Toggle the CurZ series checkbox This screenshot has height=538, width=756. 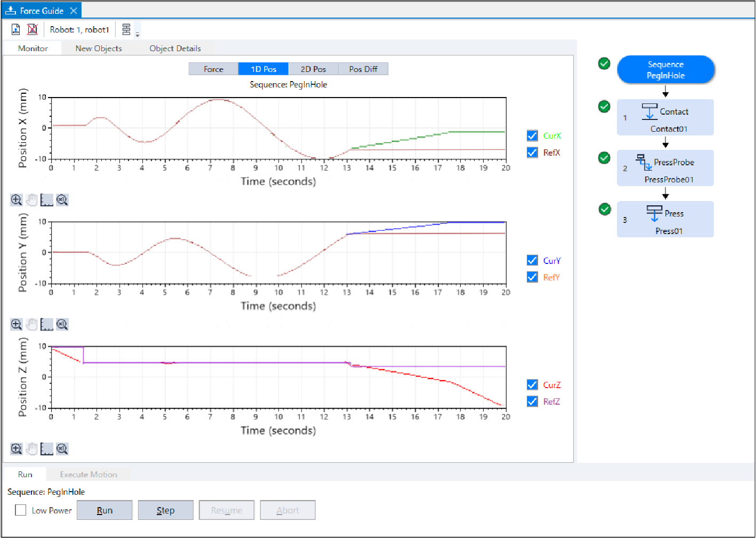tap(532, 385)
